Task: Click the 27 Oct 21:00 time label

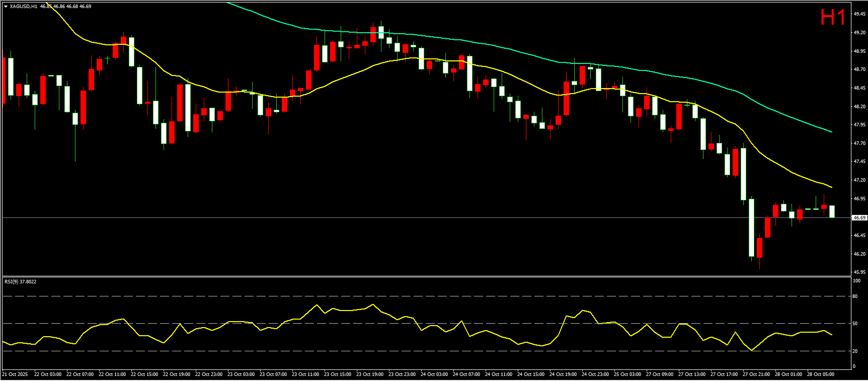Action: 756,374
